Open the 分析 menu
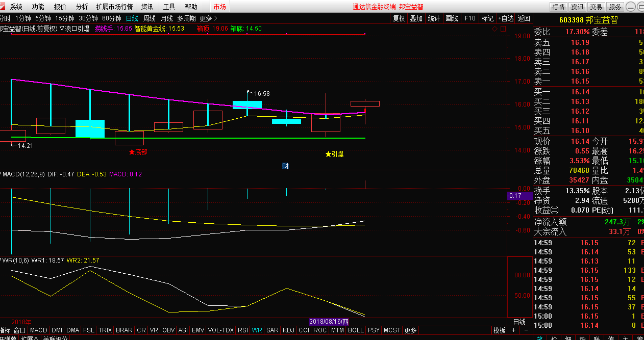Screen dimensions: 644x340 (82, 7)
